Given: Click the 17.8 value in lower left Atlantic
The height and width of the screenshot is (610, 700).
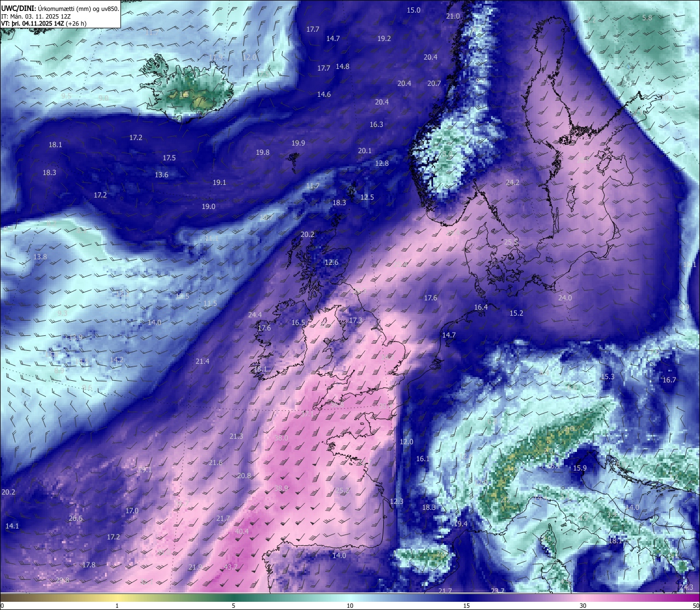Looking at the screenshot, I should (89, 565).
